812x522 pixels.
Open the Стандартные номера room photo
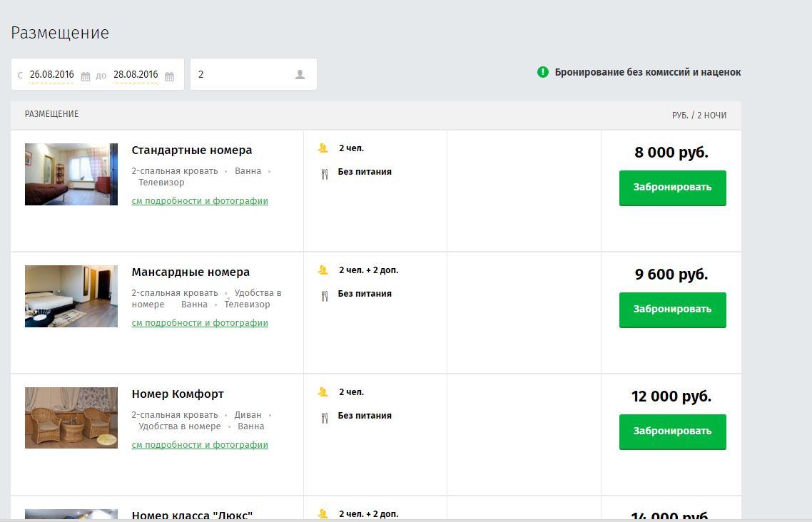coord(71,174)
